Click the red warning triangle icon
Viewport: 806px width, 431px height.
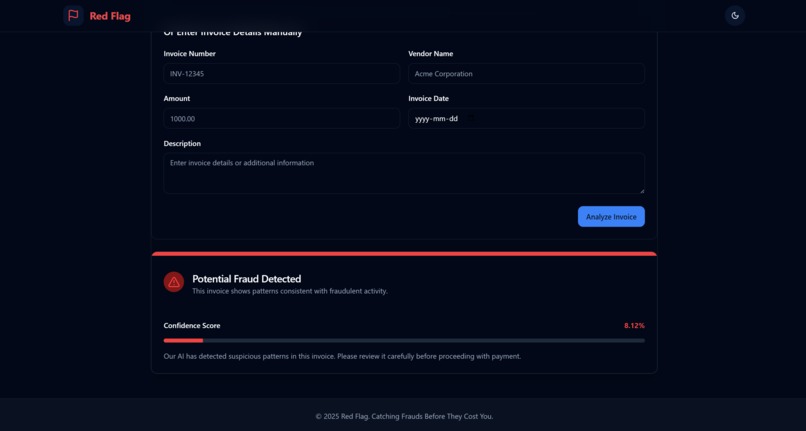[174, 282]
